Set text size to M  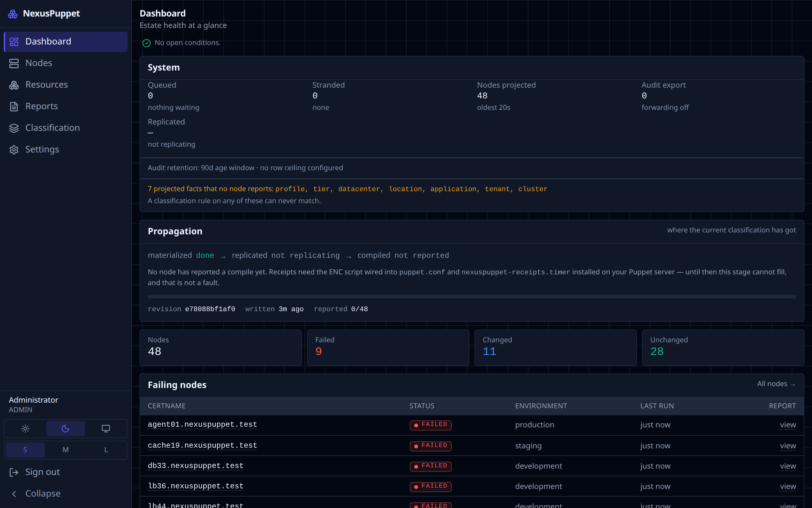point(65,450)
